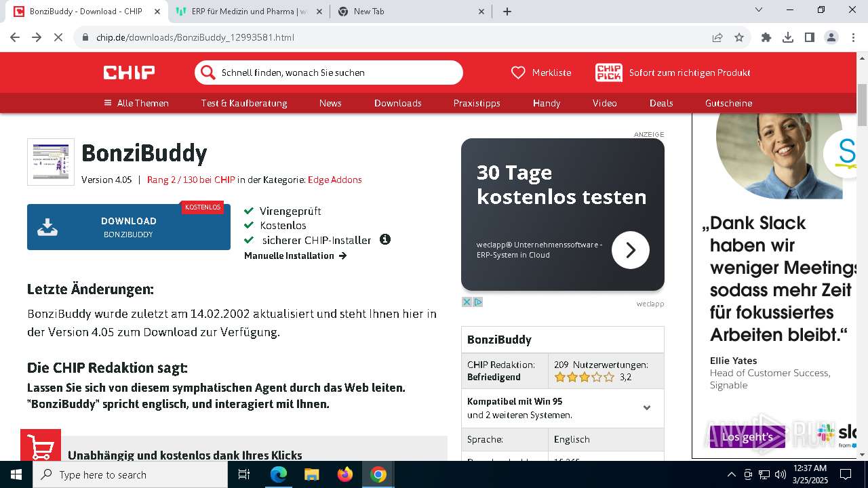Open the Handy menu item
This screenshot has height=488, width=868.
(x=547, y=103)
